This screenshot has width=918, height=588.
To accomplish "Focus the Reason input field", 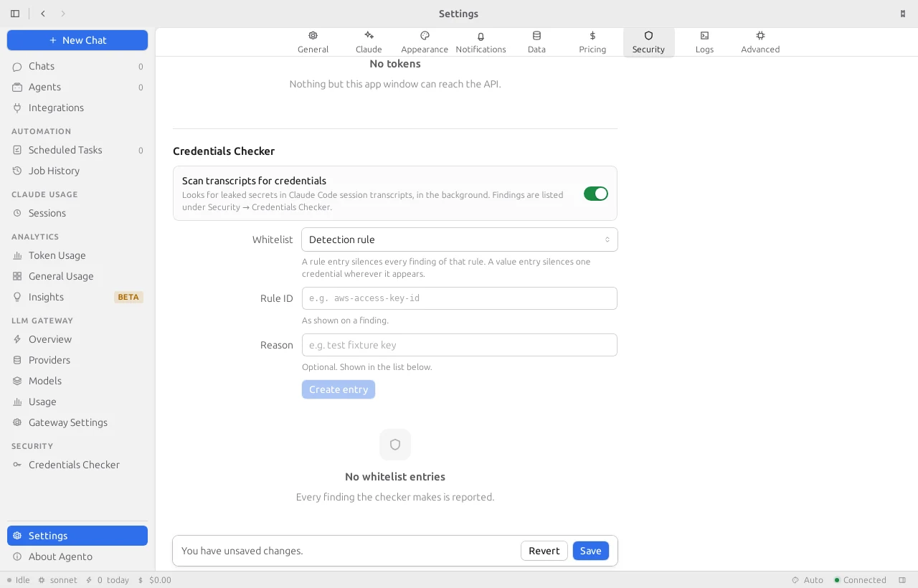I will [x=460, y=345].
